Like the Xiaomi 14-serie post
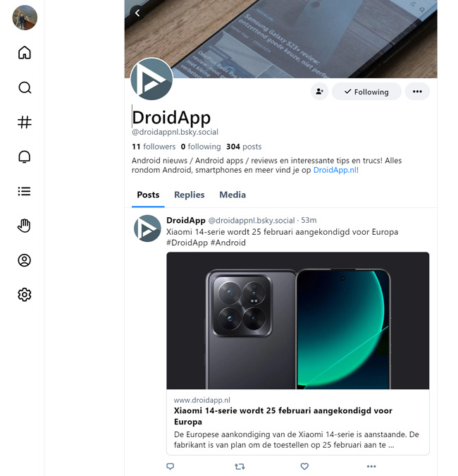Viewport: 458px width, 476px height. (x=304, y=466)
